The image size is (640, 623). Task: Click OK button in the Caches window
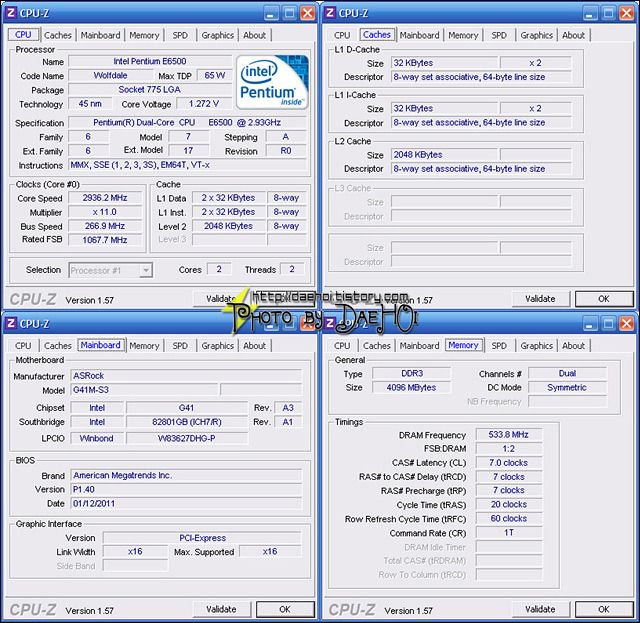tap(604, 299)
